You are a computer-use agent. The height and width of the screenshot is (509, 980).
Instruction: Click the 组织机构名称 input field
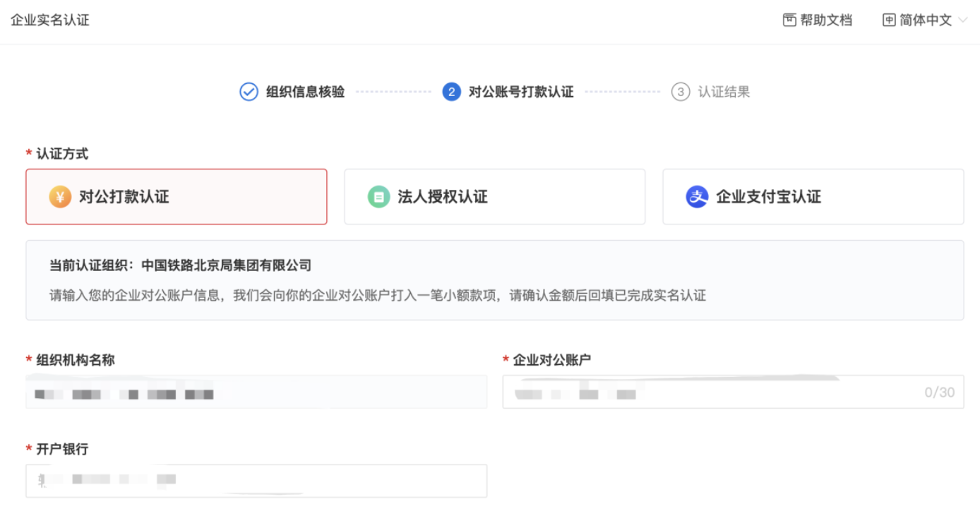click(x=256, y=392)
